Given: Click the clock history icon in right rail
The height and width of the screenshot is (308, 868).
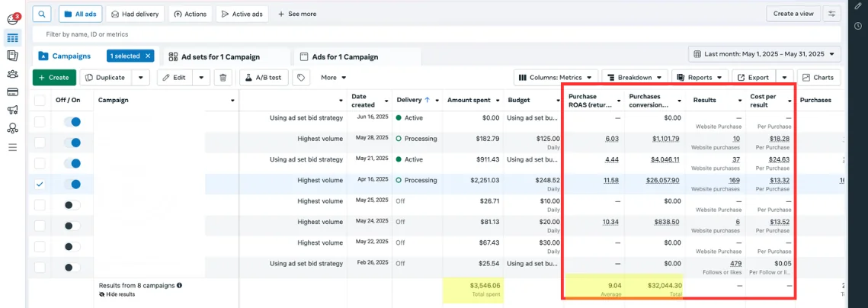Looking at the screenshot, I should (858, 25).
